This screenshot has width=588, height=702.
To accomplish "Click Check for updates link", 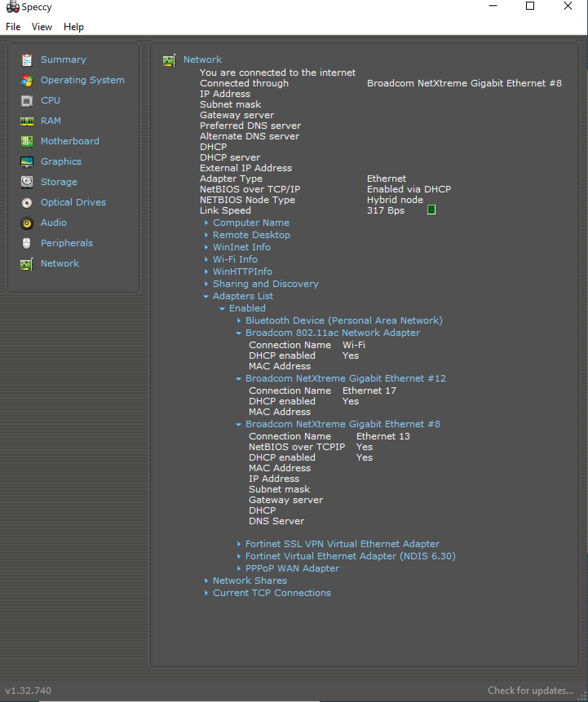I will tap(531, 690).
